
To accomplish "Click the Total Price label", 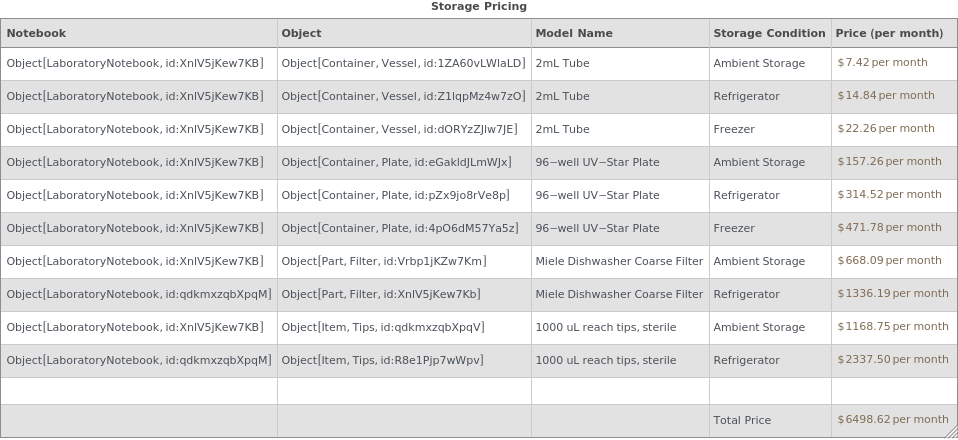I will coord(742,421).
